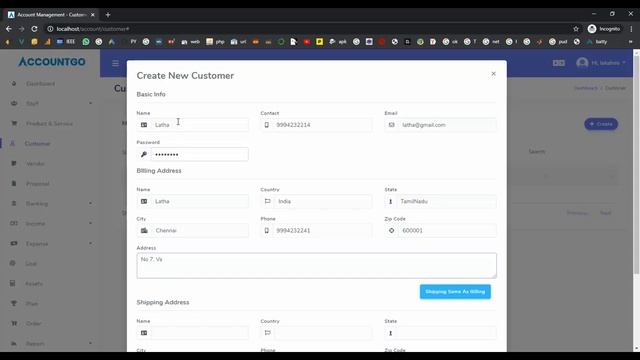
Task: Click the icon beside Billing State field
Action: [390, 201]
